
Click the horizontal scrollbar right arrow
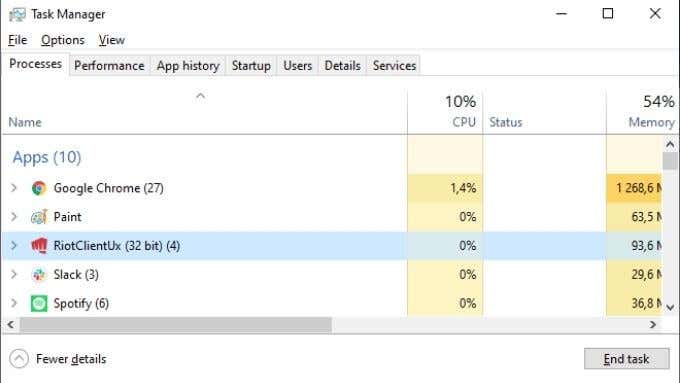653,324
